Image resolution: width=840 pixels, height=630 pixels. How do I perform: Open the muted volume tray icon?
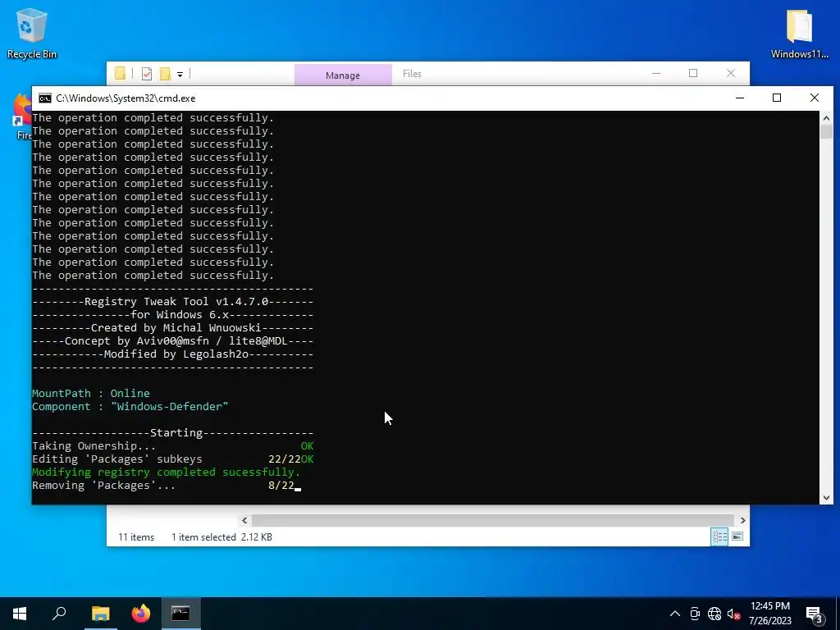[x=733, y=614]
